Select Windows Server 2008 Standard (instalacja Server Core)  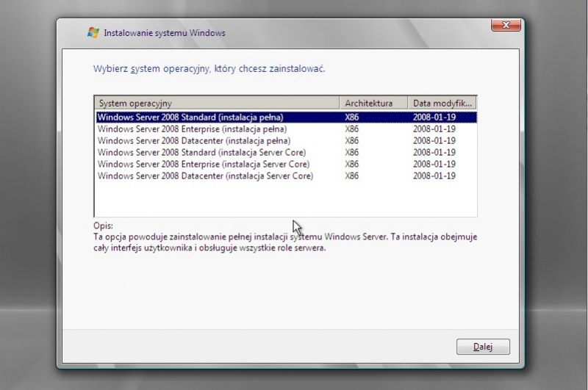[x=201, y=152]
